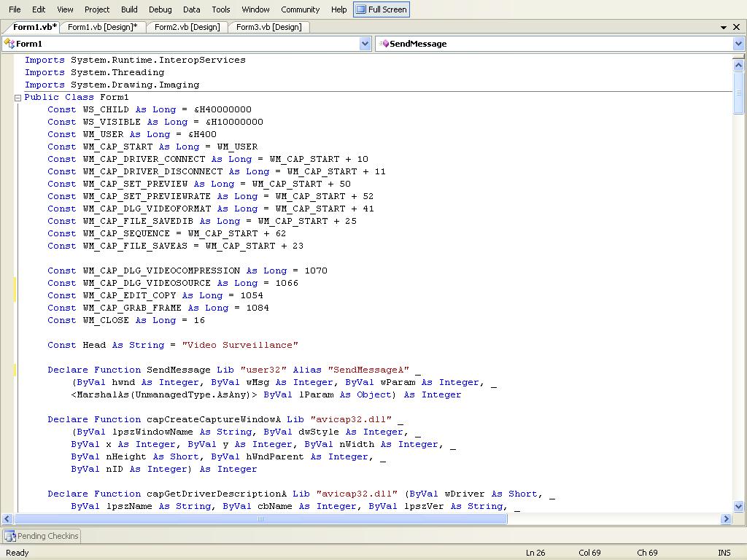Collapse the Public Class Form1 region
Image resolution: width=747 pixels, height=560 pixels.
[18, 98]
